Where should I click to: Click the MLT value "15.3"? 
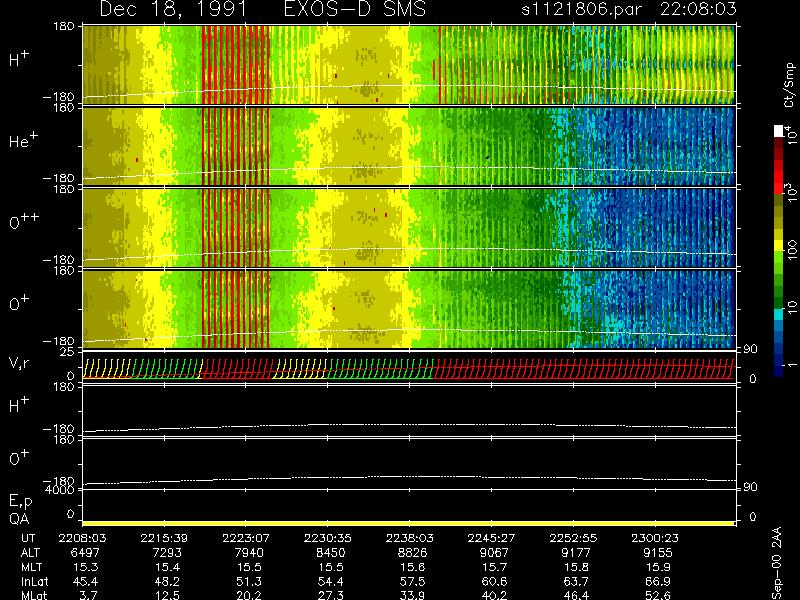coord(86,567)
